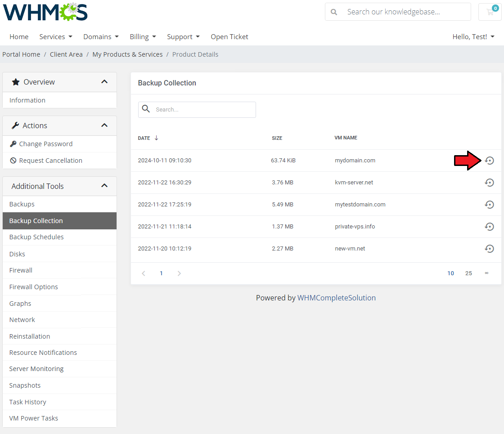Image resolution: width=504 pixels, height=434 pixels.
Task: Click the 2024-10-11 09:10:30 date cell
Action: point(165,160)
